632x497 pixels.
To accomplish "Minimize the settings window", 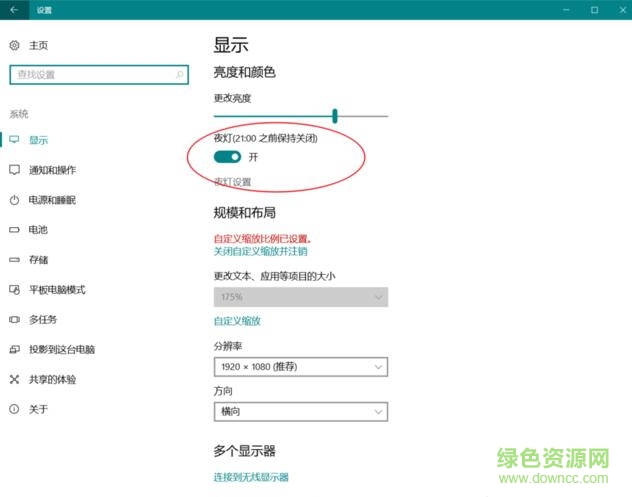I will [566, 10].
